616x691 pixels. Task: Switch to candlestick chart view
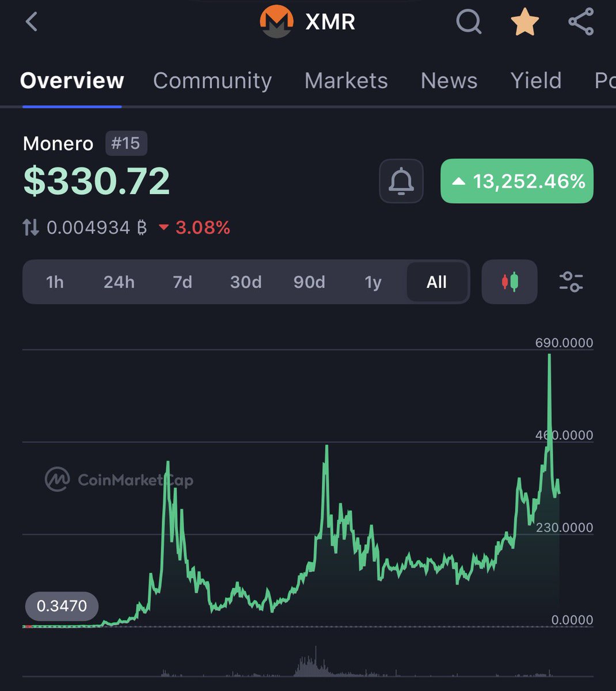[x=509, y=282]
